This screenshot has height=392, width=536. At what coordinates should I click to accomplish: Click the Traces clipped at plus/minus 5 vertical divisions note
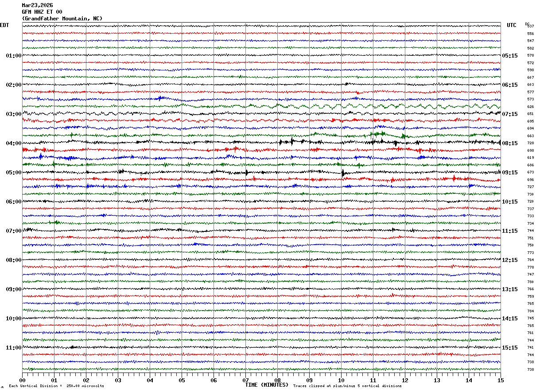347,386
